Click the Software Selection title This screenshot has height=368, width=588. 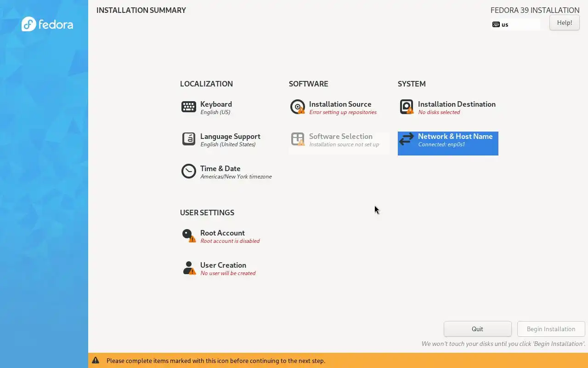(x=341, y=137)
